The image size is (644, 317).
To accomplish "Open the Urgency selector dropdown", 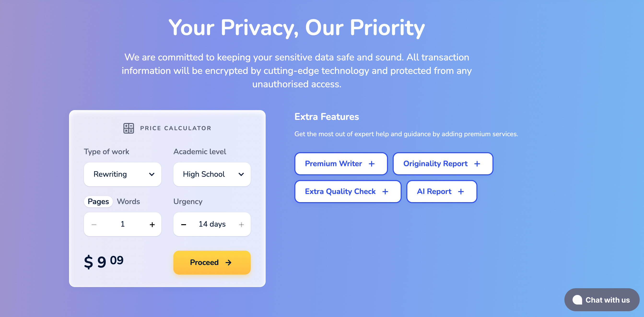I will (212, 224).
